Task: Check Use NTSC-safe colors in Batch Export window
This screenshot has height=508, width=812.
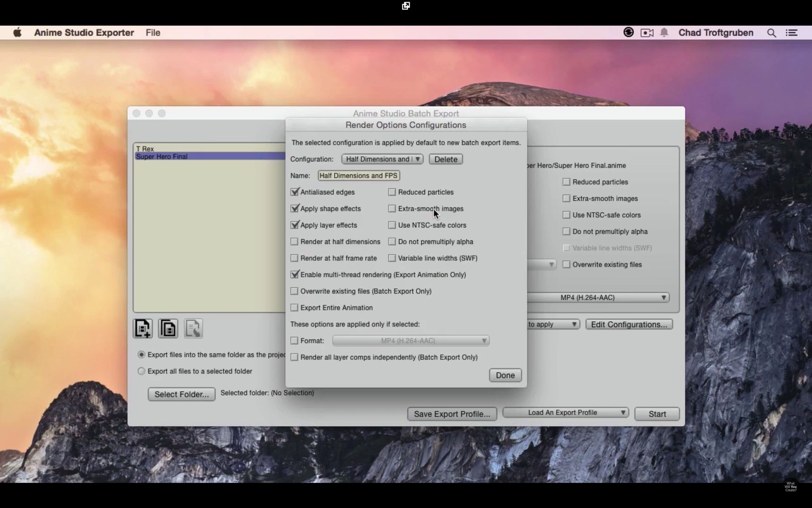Action: (x=567, y=215)
